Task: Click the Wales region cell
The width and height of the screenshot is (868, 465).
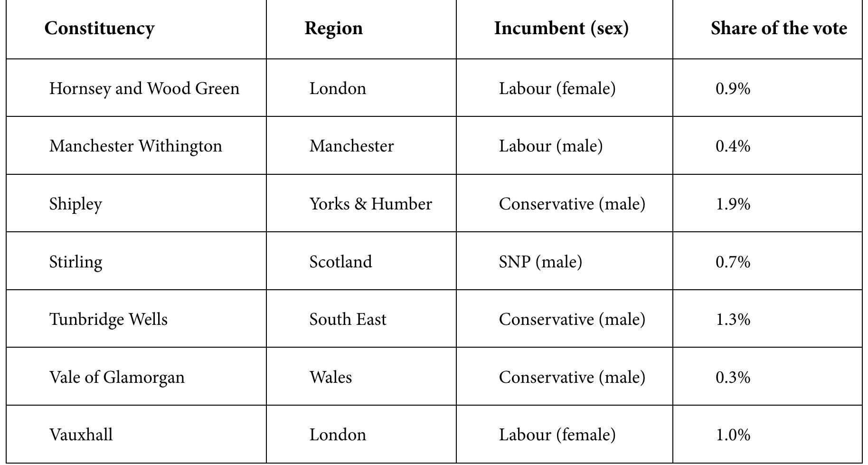Action: click(x=330, y=378)
